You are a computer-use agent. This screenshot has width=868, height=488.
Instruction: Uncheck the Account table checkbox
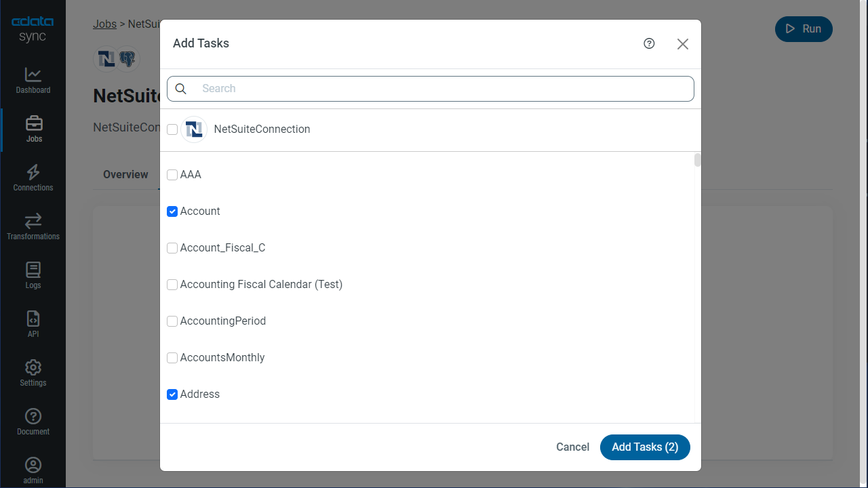pos(172,211)
